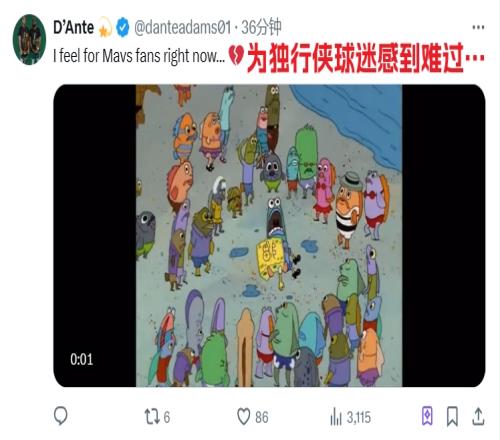The width and height of the screenshot is (500, 440).
Task: Click the 0:01 video time indicator
Action: (82, 359)
